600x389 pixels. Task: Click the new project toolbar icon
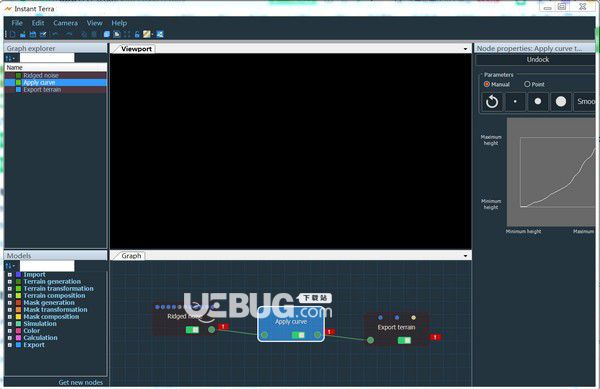[13, 34]
